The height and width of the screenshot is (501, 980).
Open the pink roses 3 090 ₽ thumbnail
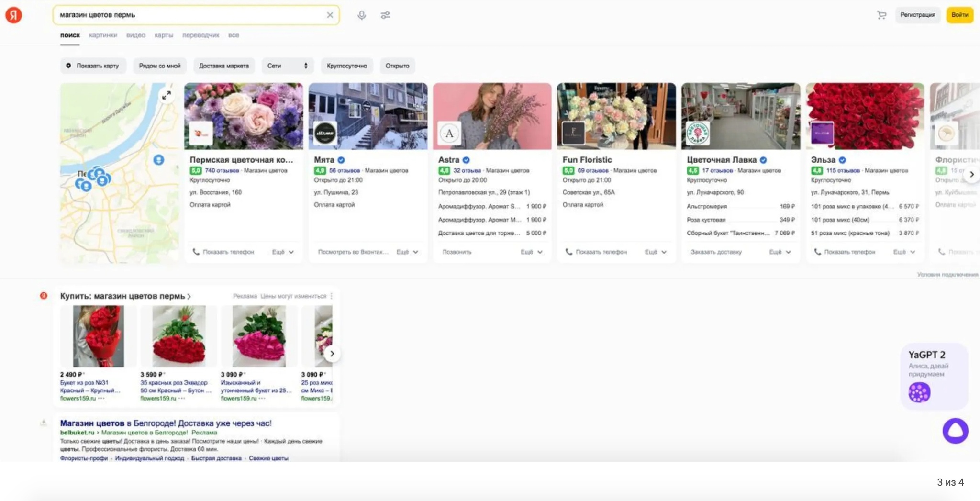coord(259,336)
